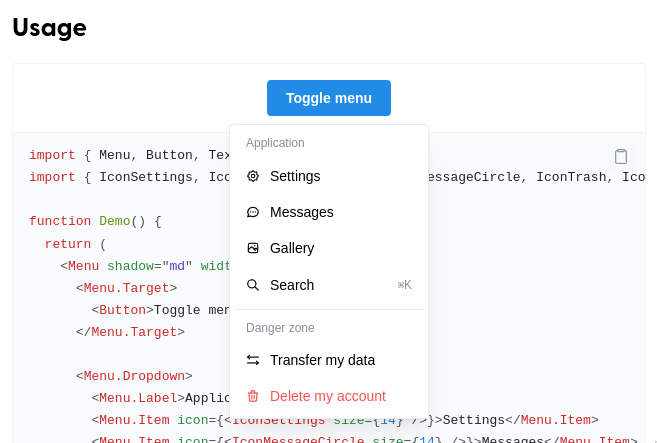The image size is (657, 443).
Task: Click the Application section label
Action: [x=275, y=143]
